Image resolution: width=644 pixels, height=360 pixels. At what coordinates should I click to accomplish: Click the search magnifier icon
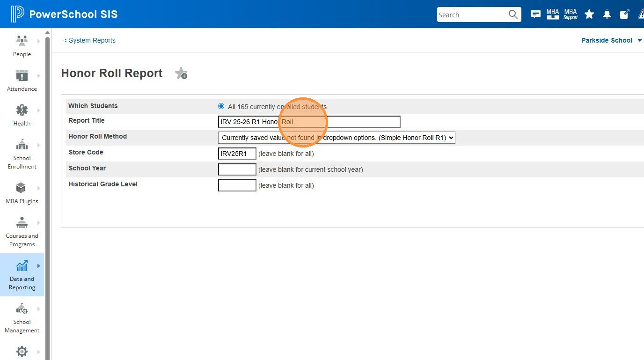click(x=513, y=15)
